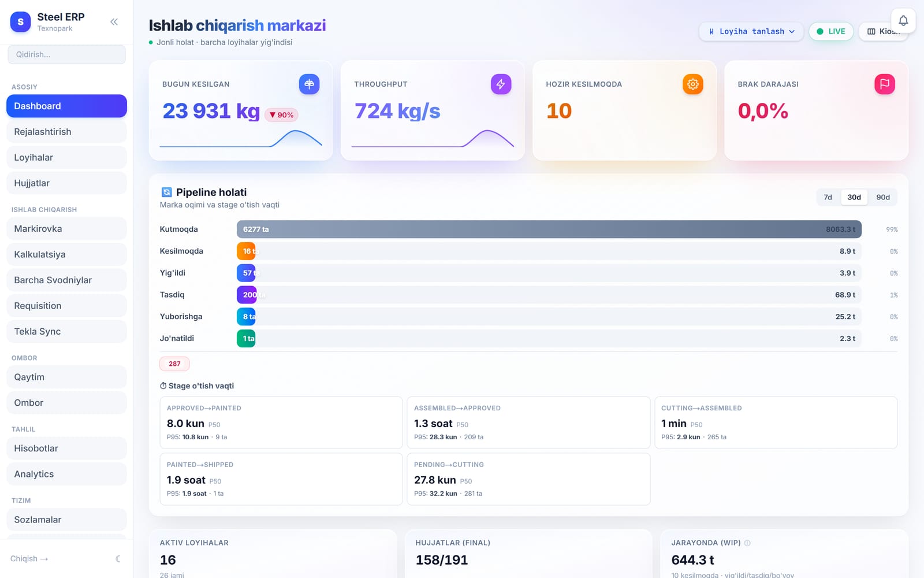The image size is (924, 578).
Task: Click the Steel ERP logo icon
Action: click(x=21, y=22)
